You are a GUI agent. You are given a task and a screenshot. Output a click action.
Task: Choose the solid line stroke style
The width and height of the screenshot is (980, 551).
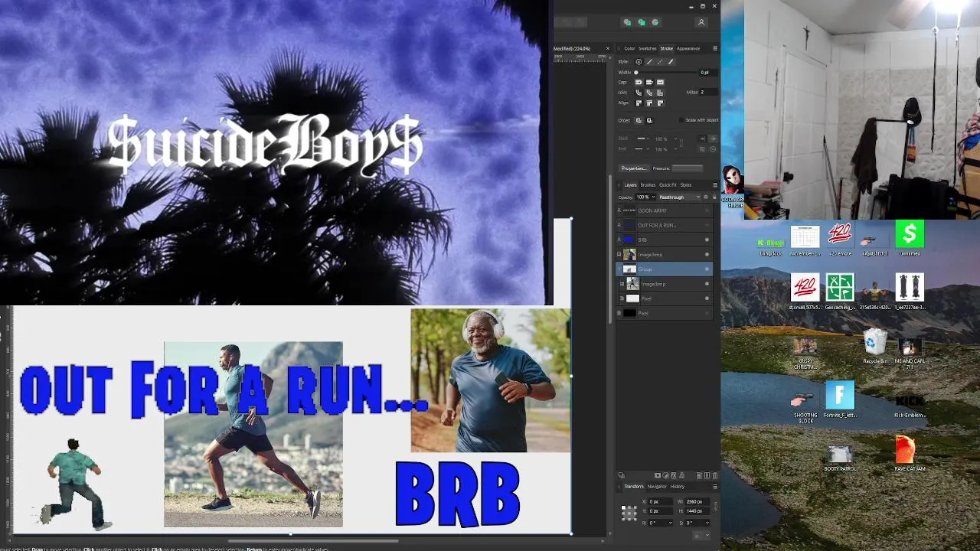[x=649, y=61]
